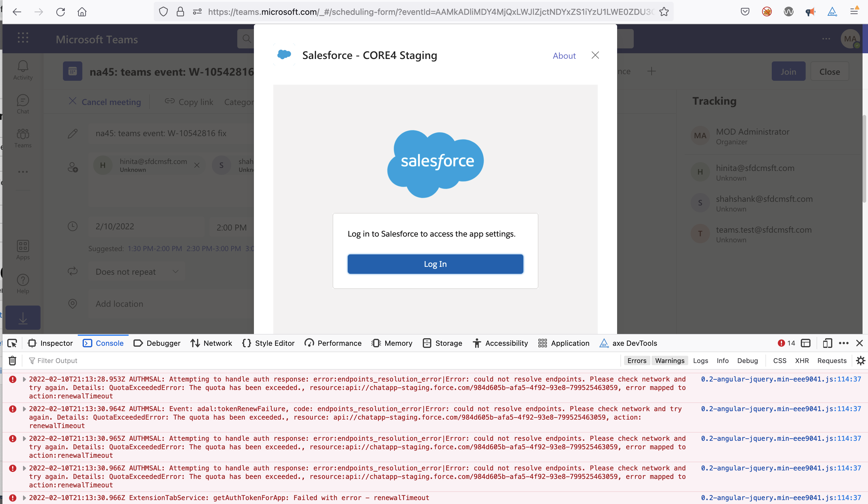Open the Activity feed in Teams sidebar
The image size is (868, 504).
[x=22, y=70]
